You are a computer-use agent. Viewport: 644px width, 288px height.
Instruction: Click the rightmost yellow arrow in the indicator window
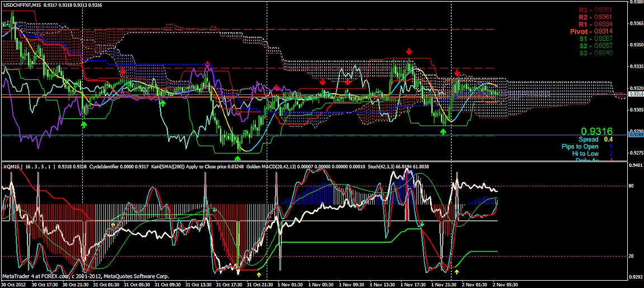457,272
